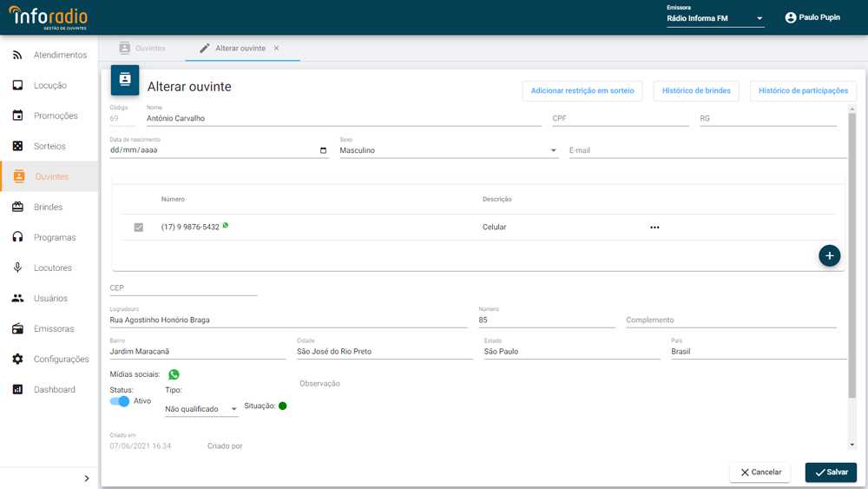This screenshot has height=489, width=868.
Task: Open the date picker calendar icon
Action: point(323,150)
